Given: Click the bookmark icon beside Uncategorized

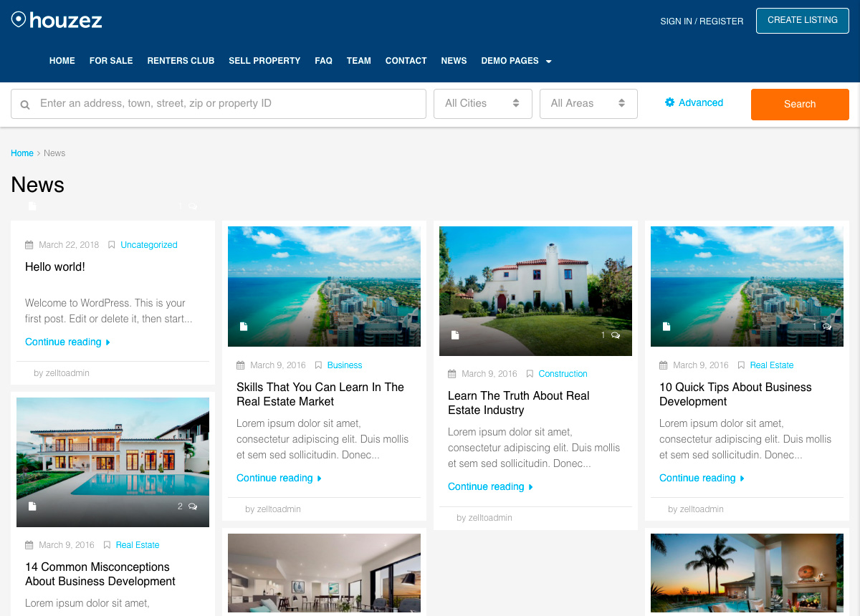Looking at the screenshot, I should (111, 245).
